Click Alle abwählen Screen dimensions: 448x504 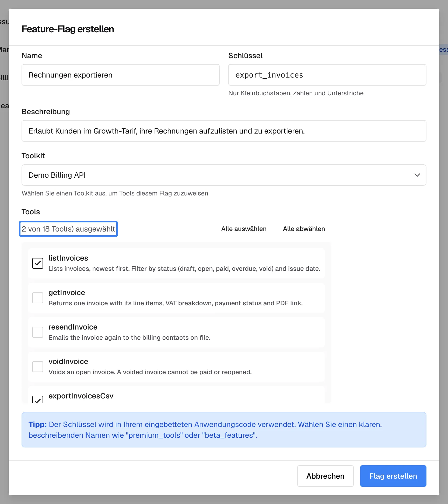(304, 229)
